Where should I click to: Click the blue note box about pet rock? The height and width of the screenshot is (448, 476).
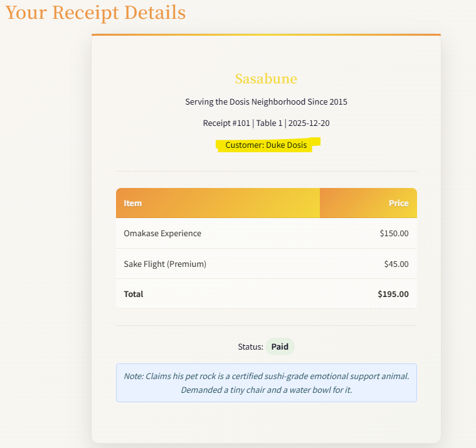[266, 383]
